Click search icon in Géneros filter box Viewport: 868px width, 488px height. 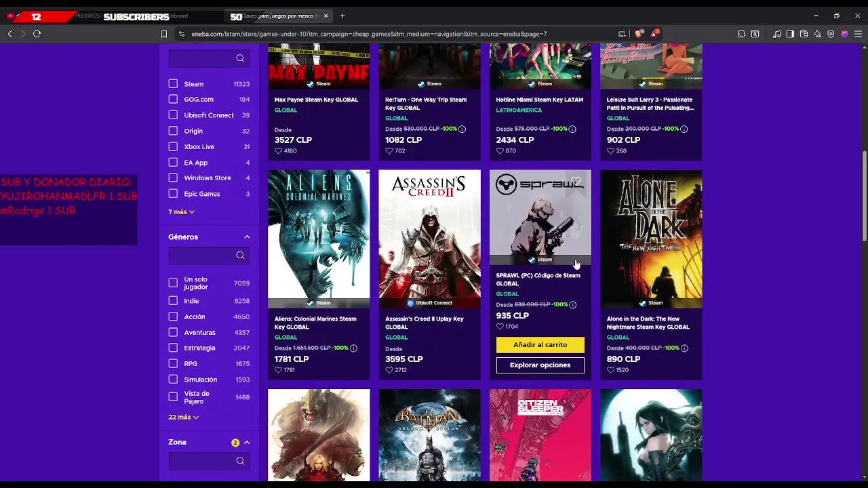(240, 256)
